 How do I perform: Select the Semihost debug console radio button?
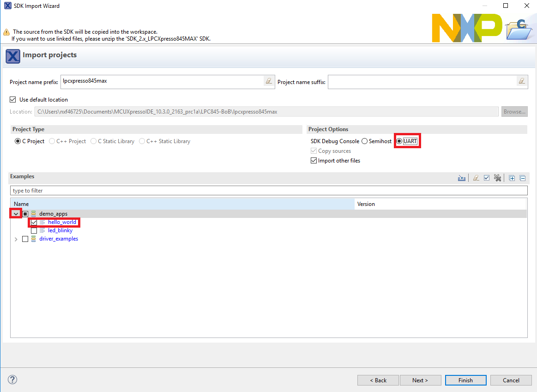364,141
